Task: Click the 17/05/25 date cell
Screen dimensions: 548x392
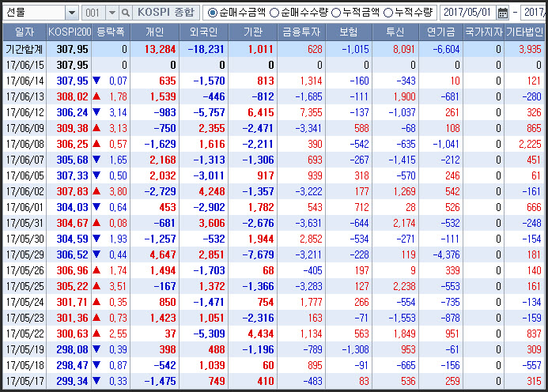Action: [25, 286]
